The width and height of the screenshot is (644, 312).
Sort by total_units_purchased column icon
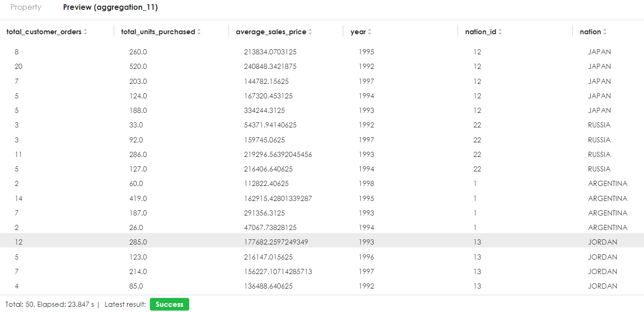[199, 32]
